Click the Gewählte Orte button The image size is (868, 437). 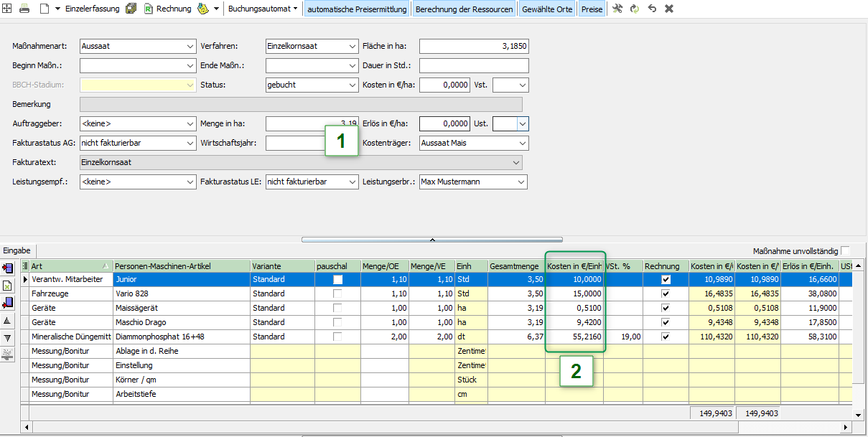[x=547, y=9]
